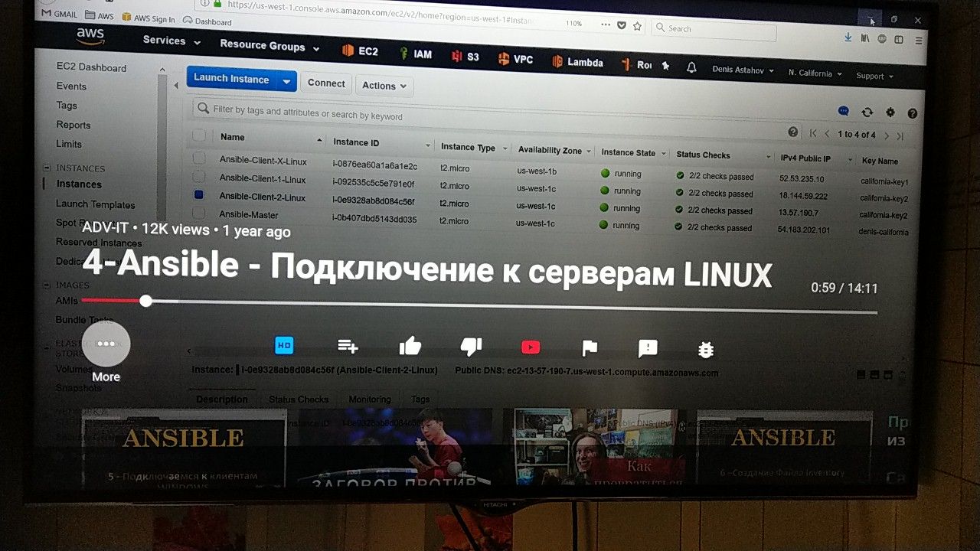This screenshot has height=551, width=980.
Task: Open the Launch Instance dropdown arrow
Action: 286,81
